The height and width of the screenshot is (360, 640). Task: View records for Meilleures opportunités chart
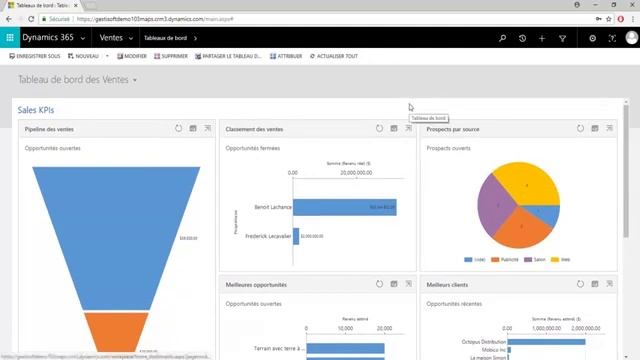pos(394,284)
